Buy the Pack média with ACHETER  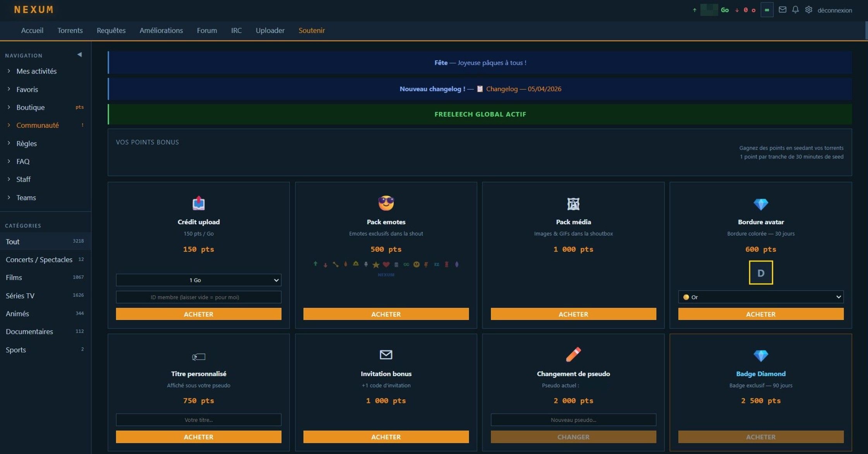click(x=573, y=314)
